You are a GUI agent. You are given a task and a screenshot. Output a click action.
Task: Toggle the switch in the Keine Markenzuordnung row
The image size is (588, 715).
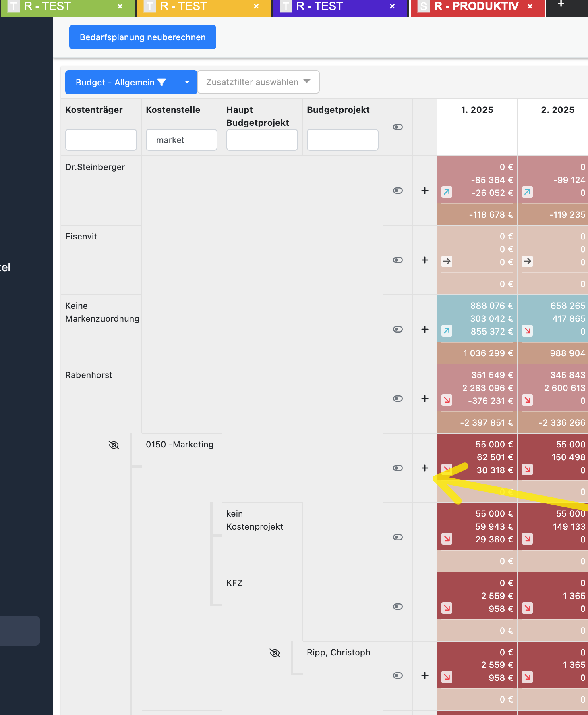pyautogui.click(x=398, y=329)
